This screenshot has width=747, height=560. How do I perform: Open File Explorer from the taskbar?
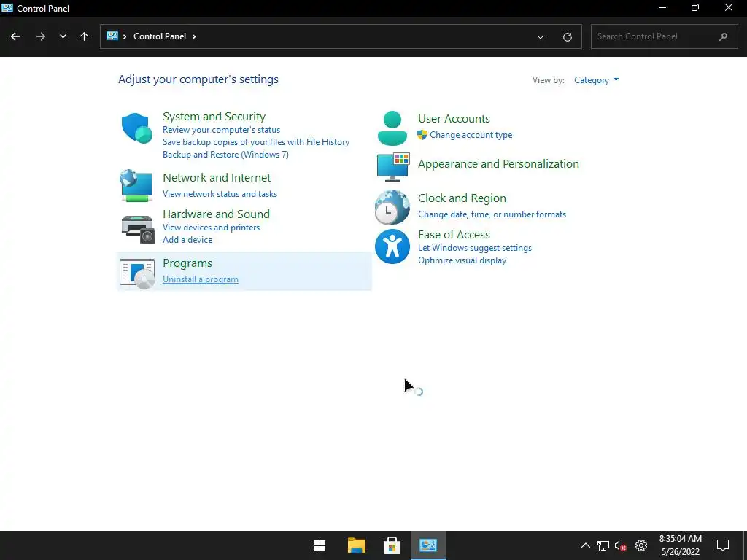click(356, 545)
